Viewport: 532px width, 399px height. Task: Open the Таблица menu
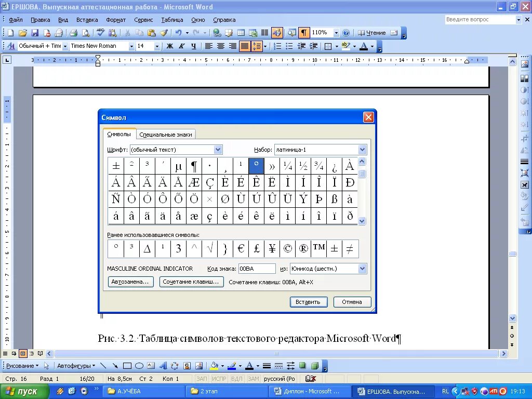(172, 20)
